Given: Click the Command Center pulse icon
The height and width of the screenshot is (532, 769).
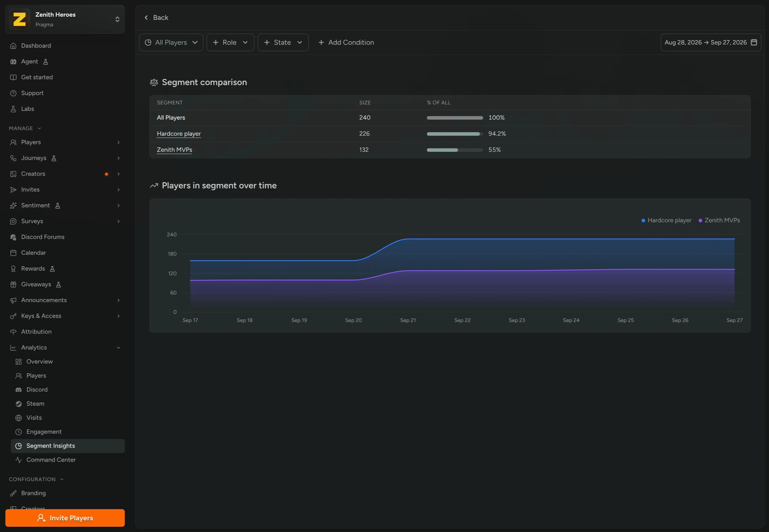Looking at the screenshot, I should (x=19, y=460).
